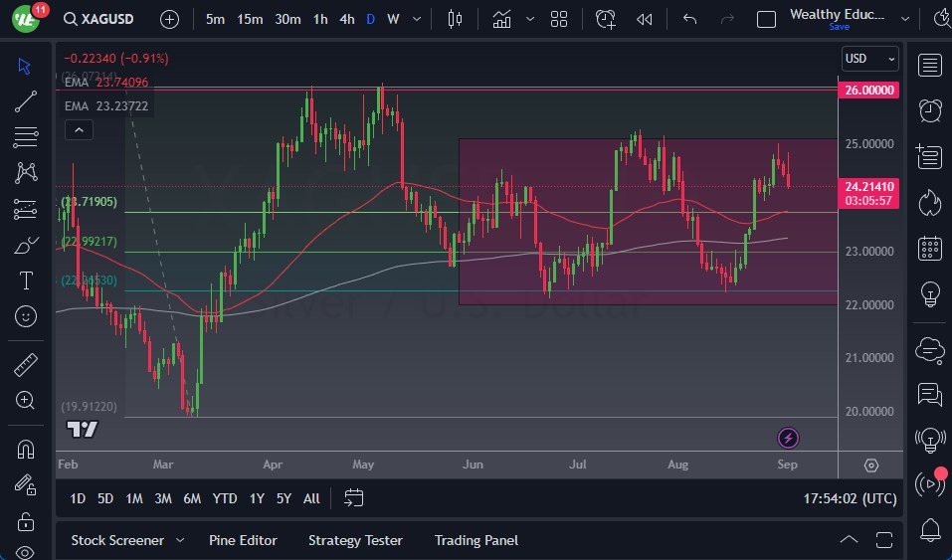Open the calendar panel in right sidebar

click(x=930, y=248)
